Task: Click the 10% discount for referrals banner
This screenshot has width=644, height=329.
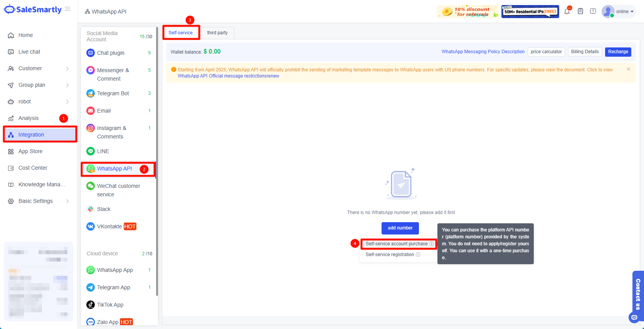Action: tap(468, 12)
